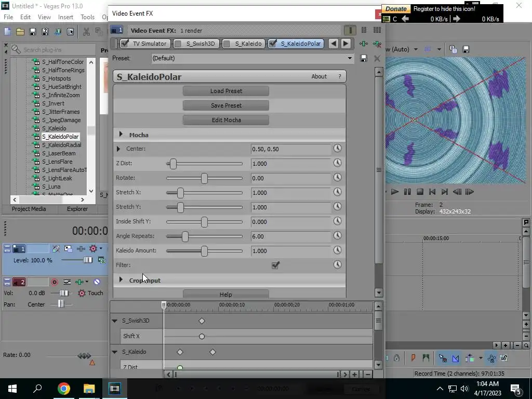Stop the preview playback

(420, 192)
